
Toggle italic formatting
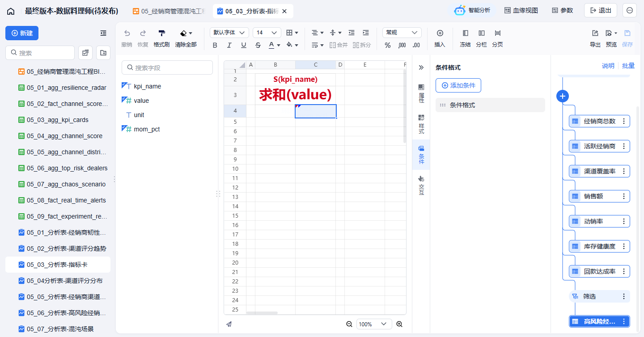coord(229,45)
